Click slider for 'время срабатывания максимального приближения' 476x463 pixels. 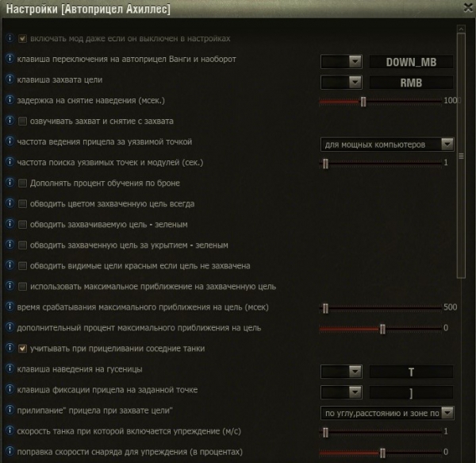coord(380,308)
